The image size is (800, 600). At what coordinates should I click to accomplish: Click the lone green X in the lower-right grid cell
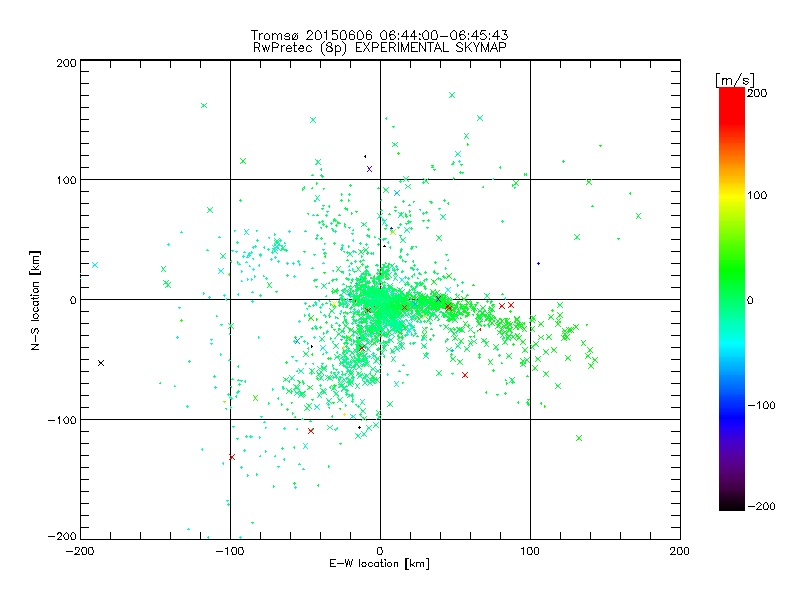coord(579,438)
